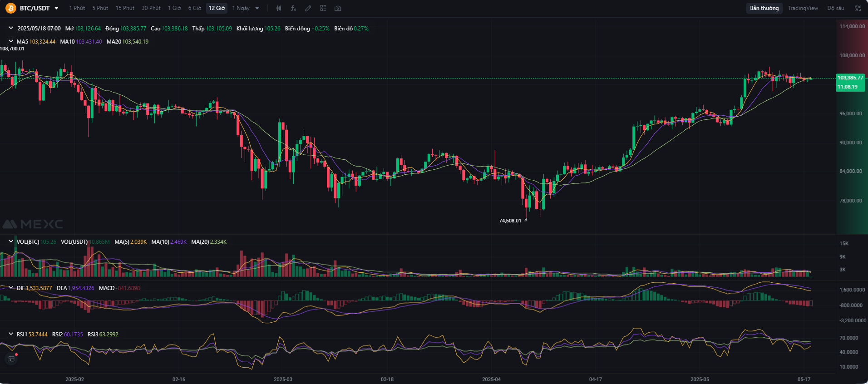Click the calendar icon with red dot
Viewport: 868px width, 384px height.
click(11, 359)
